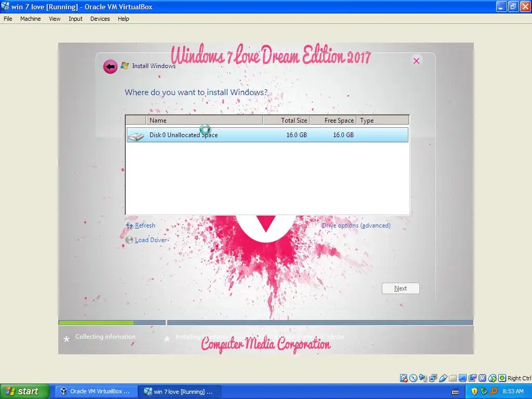The height and width of the screenshot is (399, 532).
Task: Click the green arrow host key icon
Action: pyautogui.click(x=502, y=378)
